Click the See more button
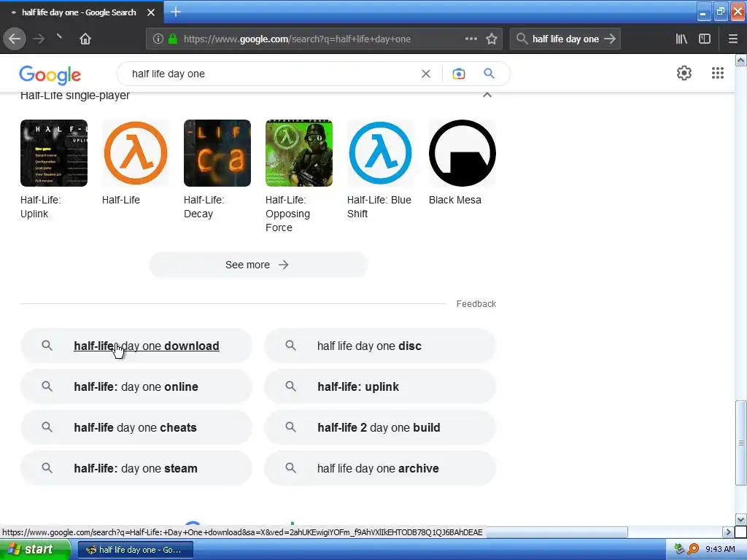This screenshot has height=560, width=747. click(258, 265)
